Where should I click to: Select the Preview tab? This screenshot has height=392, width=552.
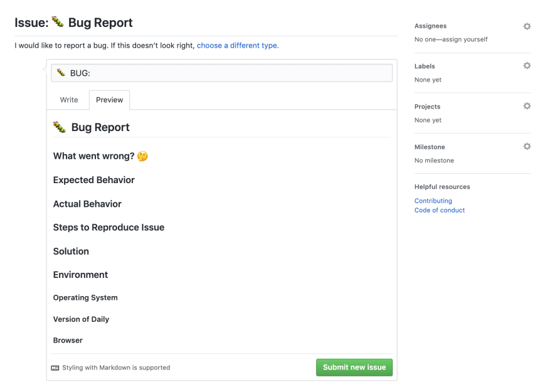point(110,100)
